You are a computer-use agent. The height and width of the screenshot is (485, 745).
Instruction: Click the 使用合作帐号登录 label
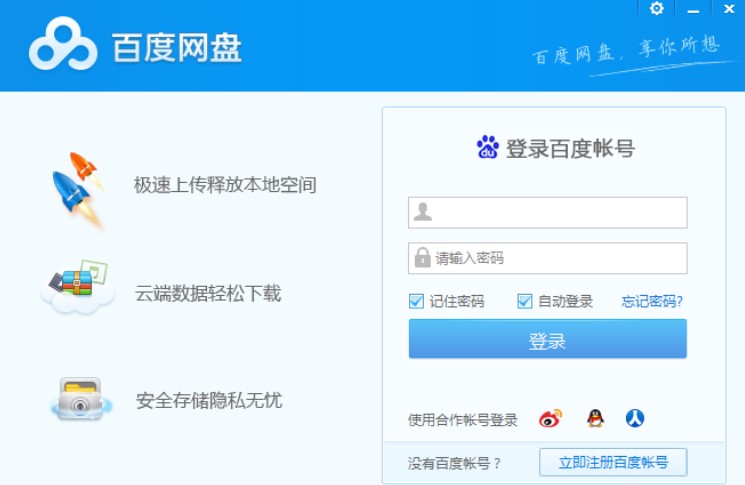pos(462,420)
